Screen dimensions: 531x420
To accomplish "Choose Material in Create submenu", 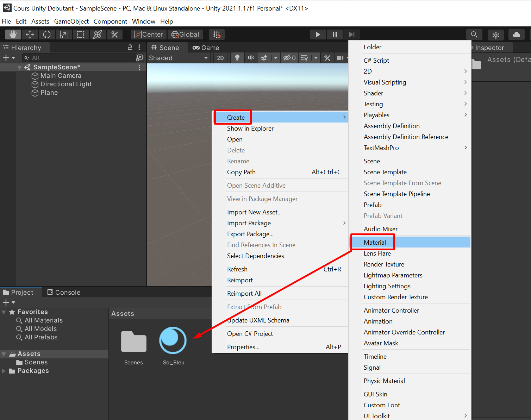I will coord(411,242).
